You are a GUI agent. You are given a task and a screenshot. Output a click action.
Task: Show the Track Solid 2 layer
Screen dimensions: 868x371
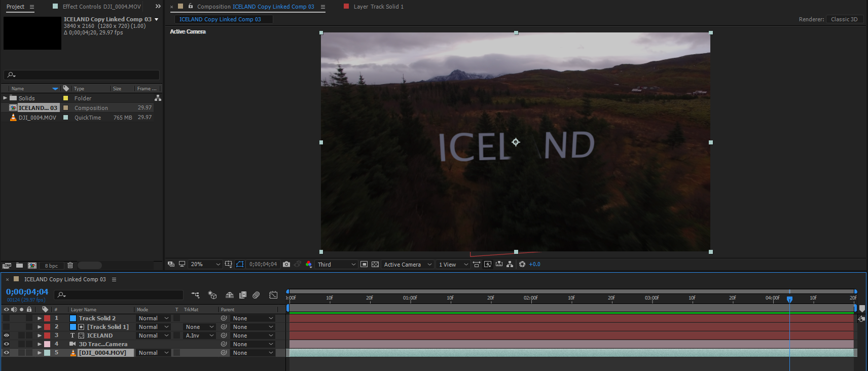[x=7, y=318]
